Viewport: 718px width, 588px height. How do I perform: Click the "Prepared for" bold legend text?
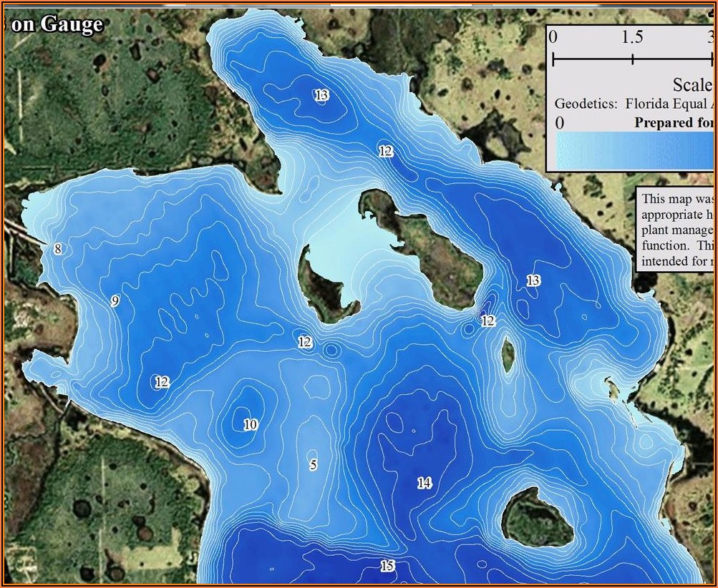pos(674,122)
